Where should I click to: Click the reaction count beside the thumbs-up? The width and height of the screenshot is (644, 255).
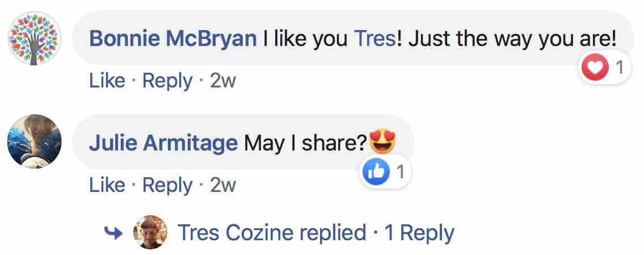pos(400,172)
